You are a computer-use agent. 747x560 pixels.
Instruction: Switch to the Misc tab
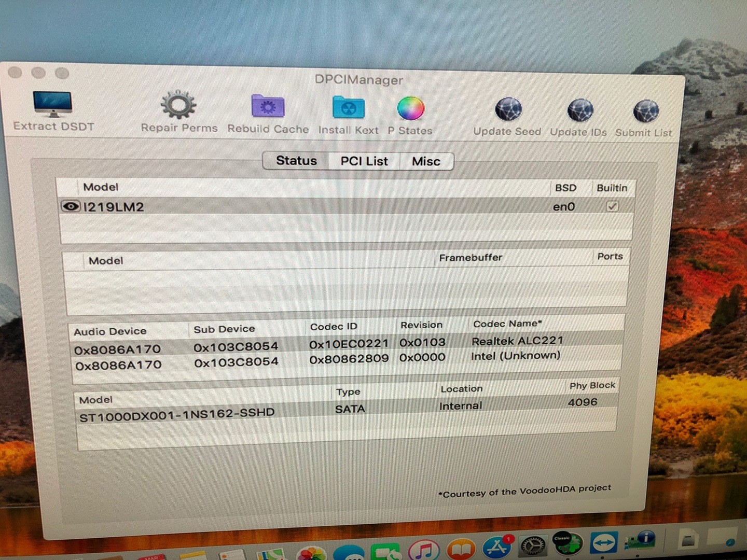[x=426, y=162]
